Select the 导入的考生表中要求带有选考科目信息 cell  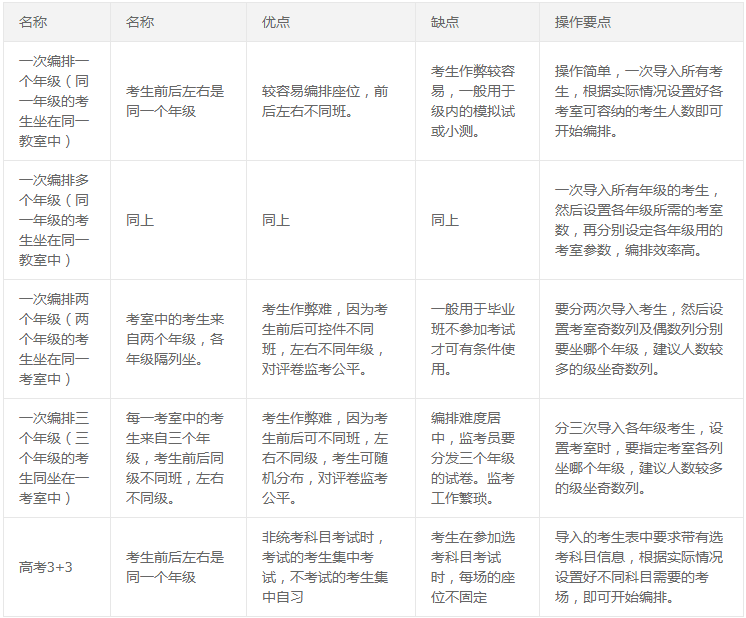tap(639, 567)
